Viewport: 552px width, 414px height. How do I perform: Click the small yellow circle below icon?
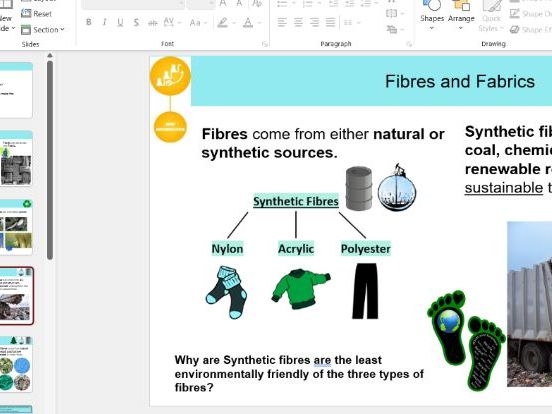tap(170, 127)
